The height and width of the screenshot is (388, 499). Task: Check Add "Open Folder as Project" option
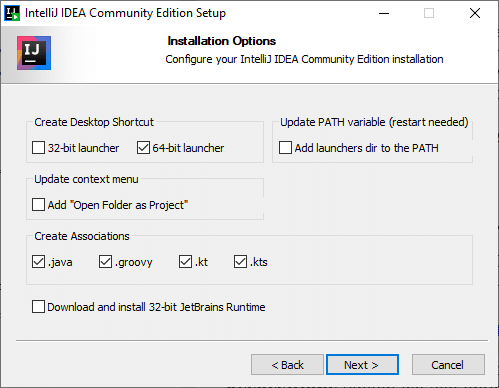pos(39,205)
